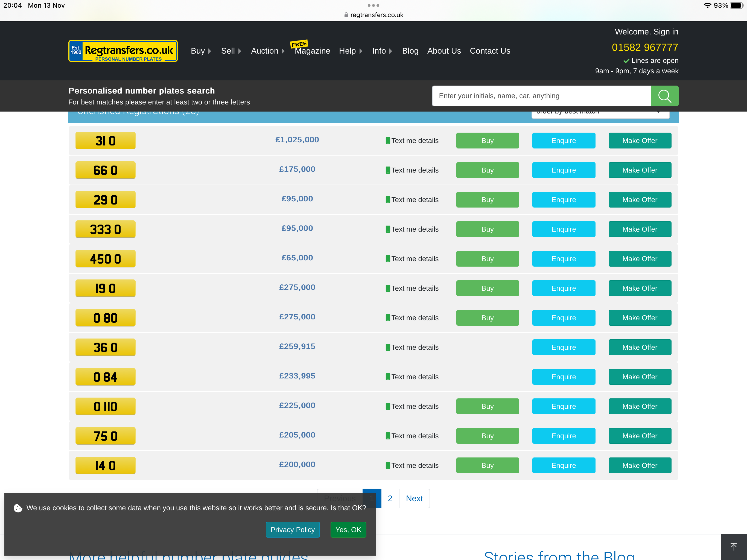Click the scroll-to-top arrow icon
747x560 pixels.
(x=734, y=547)
